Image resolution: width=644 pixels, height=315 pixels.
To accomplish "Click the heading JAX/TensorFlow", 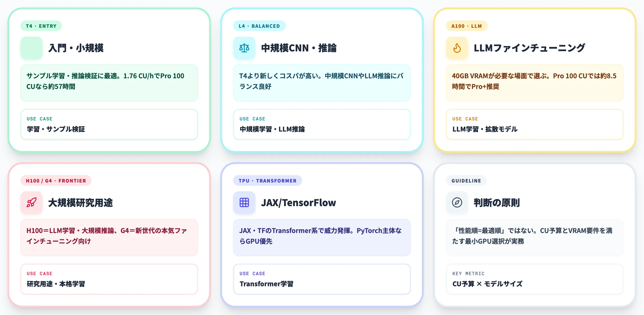I will pyautogui.click(x=298, y=203).
